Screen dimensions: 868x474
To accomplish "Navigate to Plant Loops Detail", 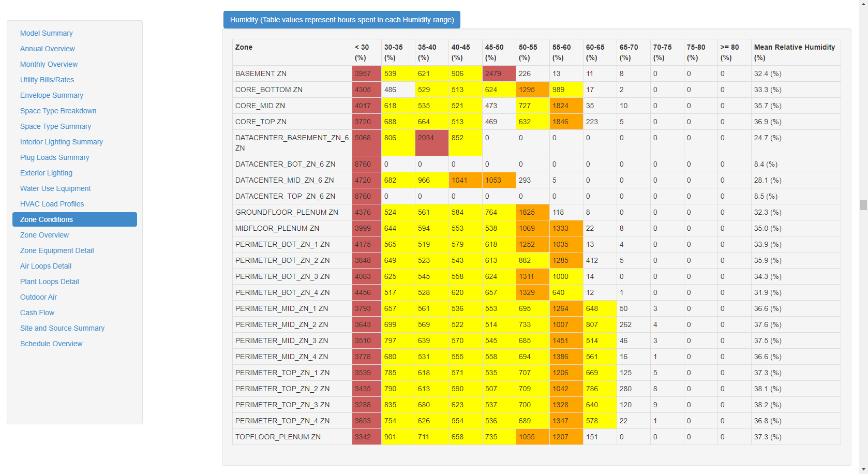I will point(49,282).
